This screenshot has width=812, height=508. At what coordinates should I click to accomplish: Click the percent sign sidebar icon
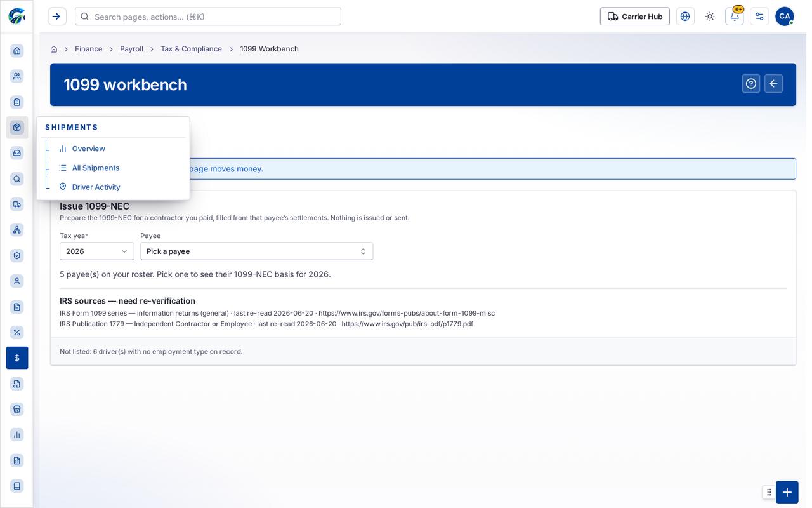point(17,332)
